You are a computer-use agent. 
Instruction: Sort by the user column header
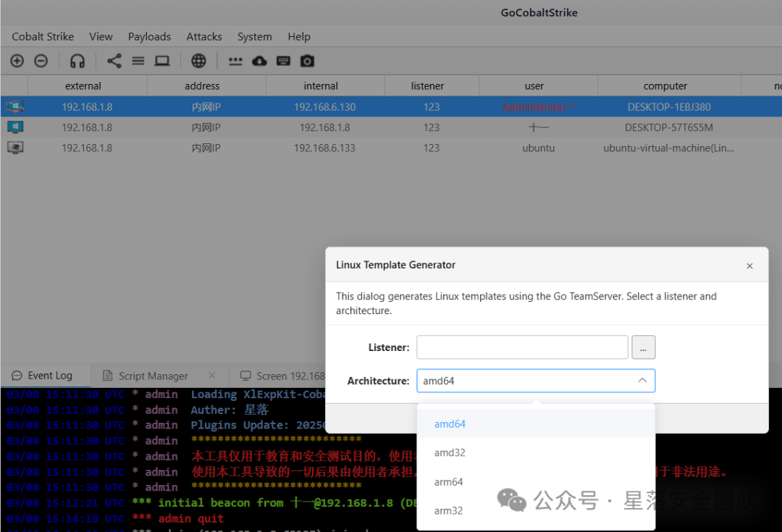[x=538, y=85]
